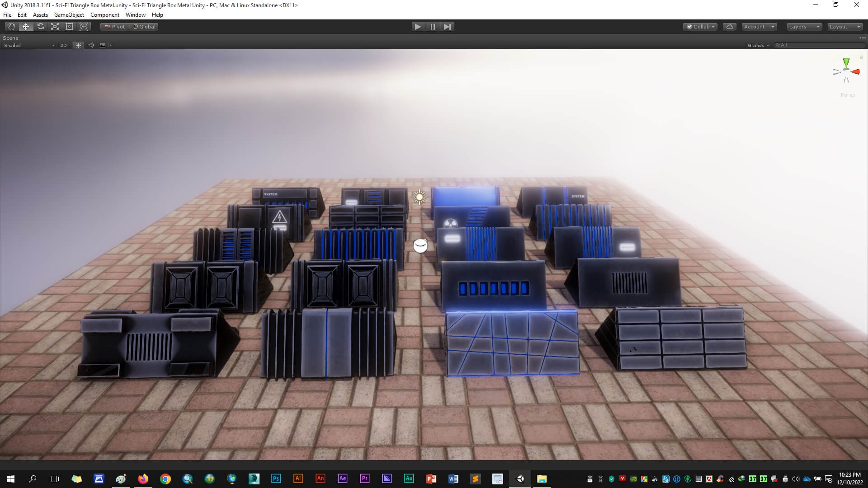This screenshot has height=488, width=868.
Task: Expand the Gizmos dropdown
Action: [758, 45]
